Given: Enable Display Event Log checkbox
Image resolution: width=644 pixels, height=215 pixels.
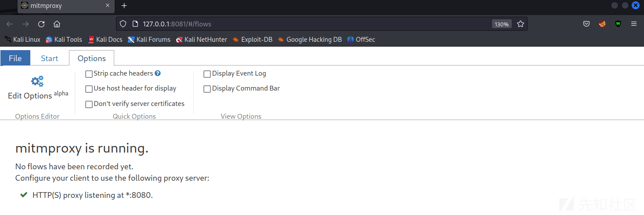Looking at the screenshot, I should click(x=207, y=74).
